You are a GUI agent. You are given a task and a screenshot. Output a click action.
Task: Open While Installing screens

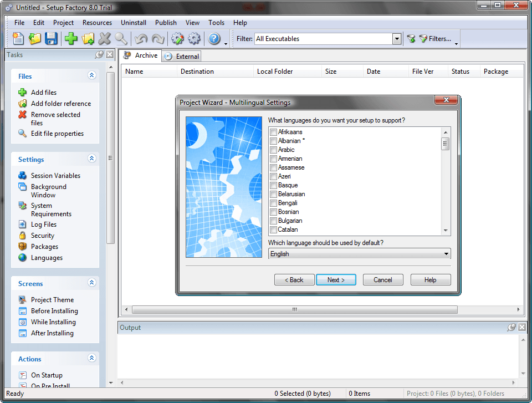pyautogui.click(x=53, y=322)
